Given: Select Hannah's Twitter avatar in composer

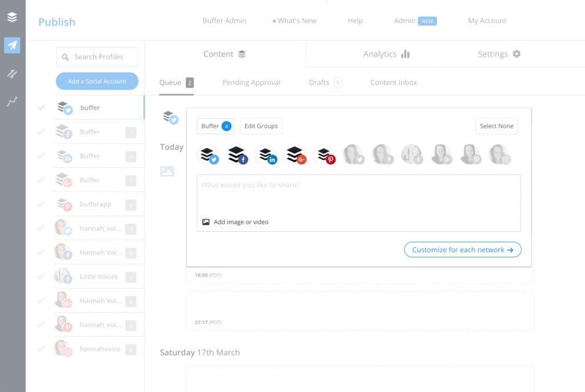Looking at the screenshot, I should [354, 155].
